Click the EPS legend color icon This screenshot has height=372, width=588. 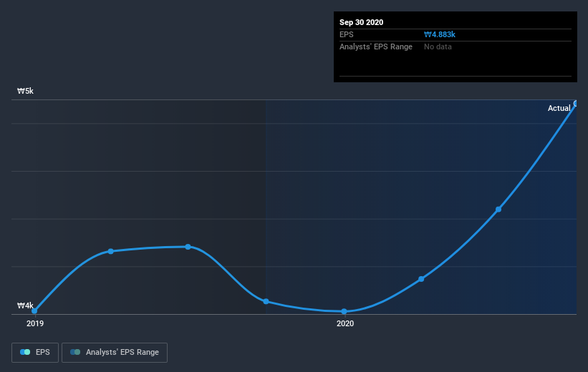pos(25,352)
